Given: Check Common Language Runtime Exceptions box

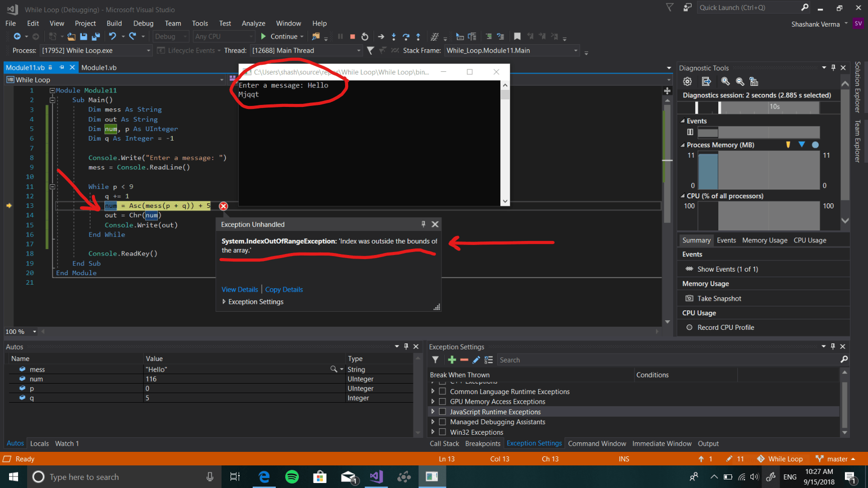Looking at the screenshot, I should (x=443, y=392).
